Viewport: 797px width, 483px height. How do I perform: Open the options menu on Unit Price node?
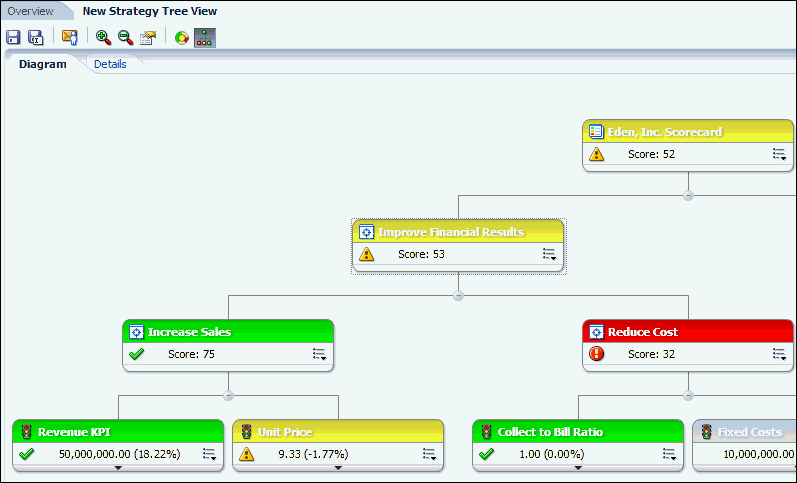tap(430, 454)
